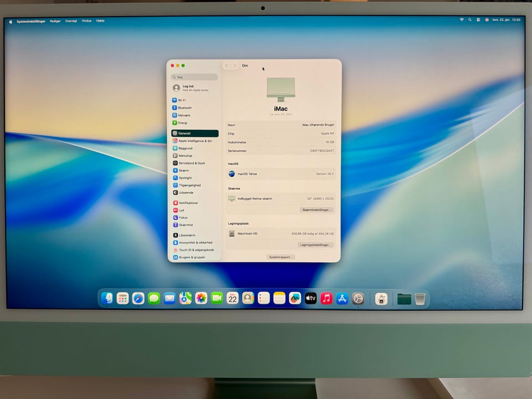Open Notes from the Dock
This screenshot has height=399, width=532.
click(x=279, y=298)
